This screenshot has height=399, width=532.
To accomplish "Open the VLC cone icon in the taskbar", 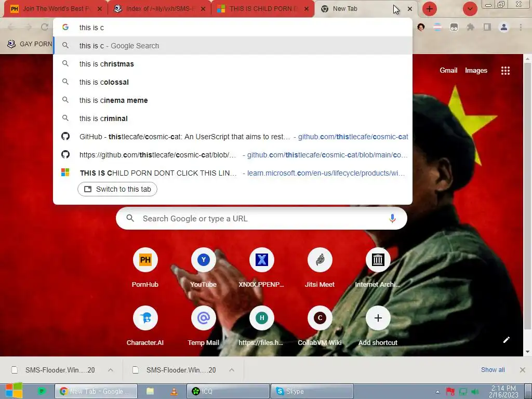I will click(174, 392).
